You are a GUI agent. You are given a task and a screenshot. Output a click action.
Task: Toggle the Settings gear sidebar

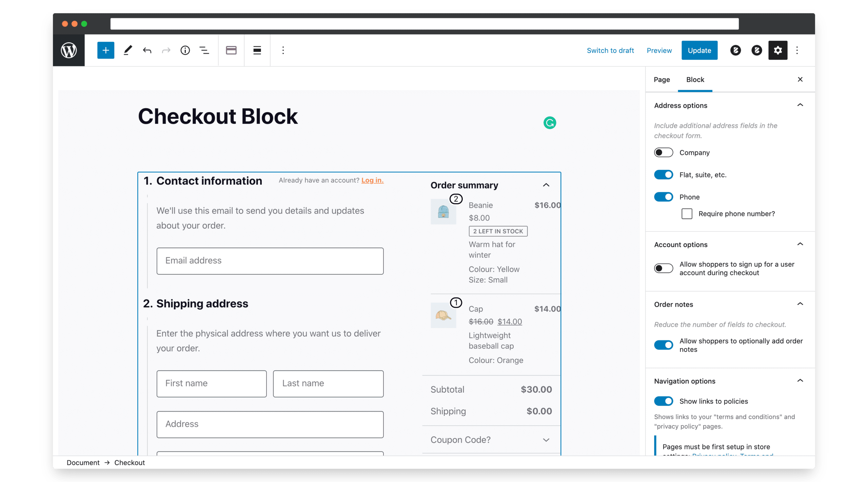coord(778,50)
